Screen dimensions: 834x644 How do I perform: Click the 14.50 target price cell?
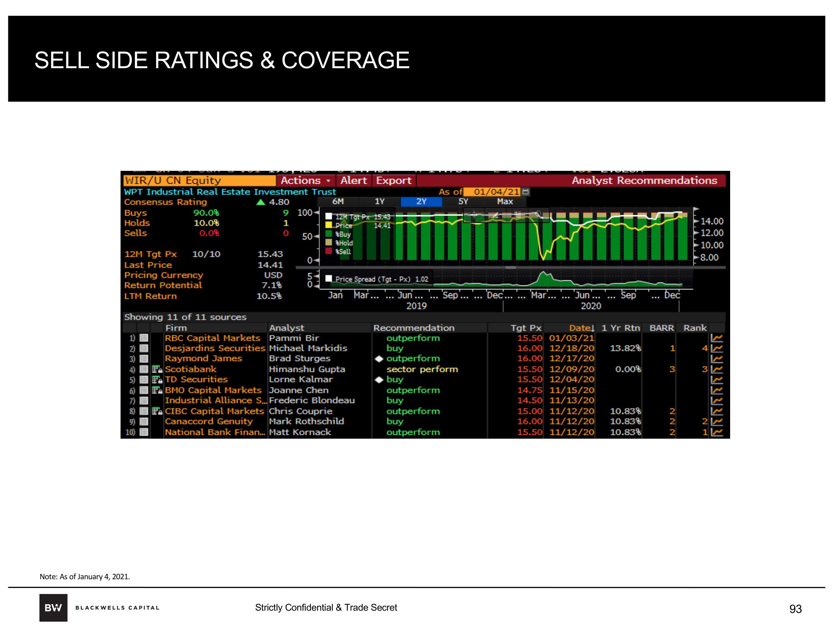point(530,400)
